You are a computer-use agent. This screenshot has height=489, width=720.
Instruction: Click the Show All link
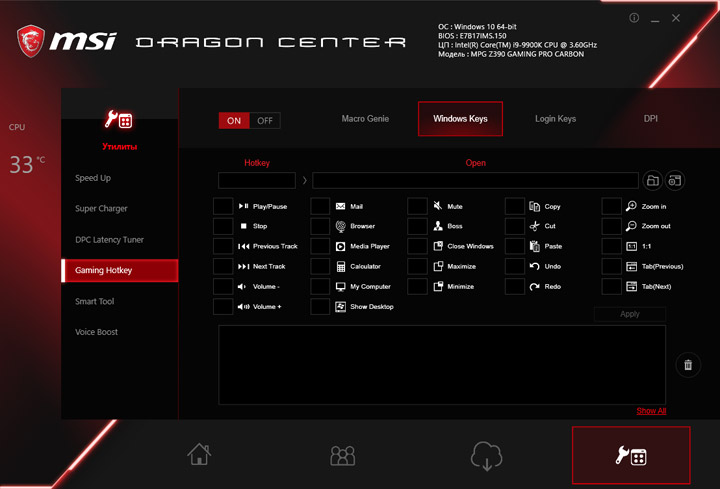pos(651,411)
